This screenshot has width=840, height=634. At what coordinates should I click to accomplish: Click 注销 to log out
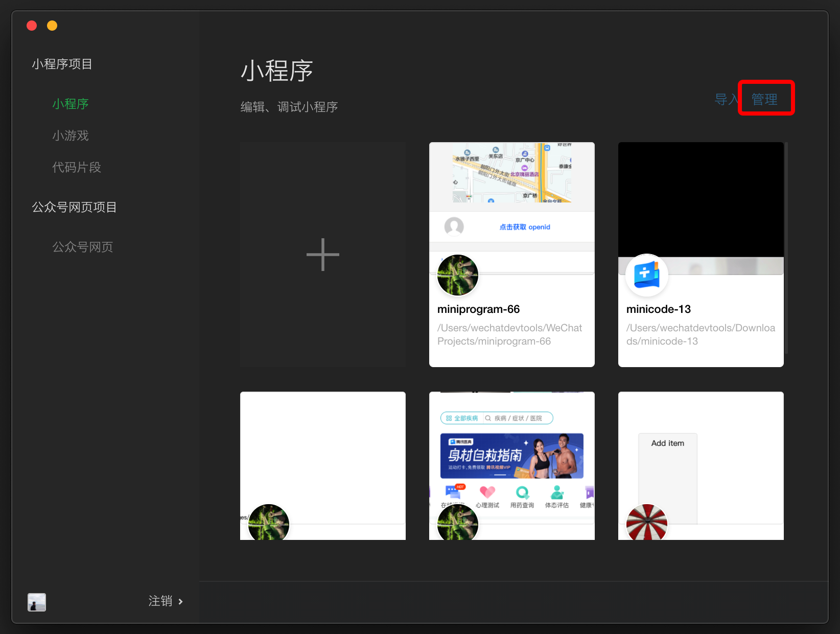(x=160, y=601)
